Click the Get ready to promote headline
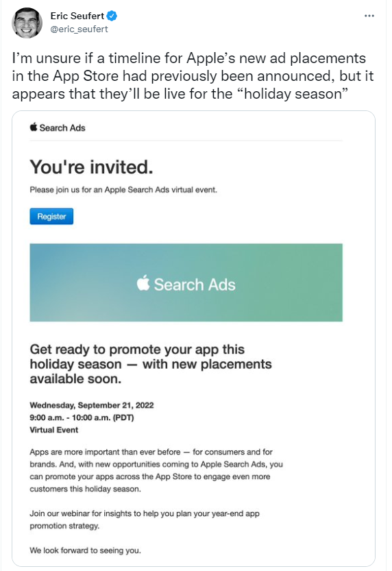Screen dimensions: 392x571 (151, 364)
